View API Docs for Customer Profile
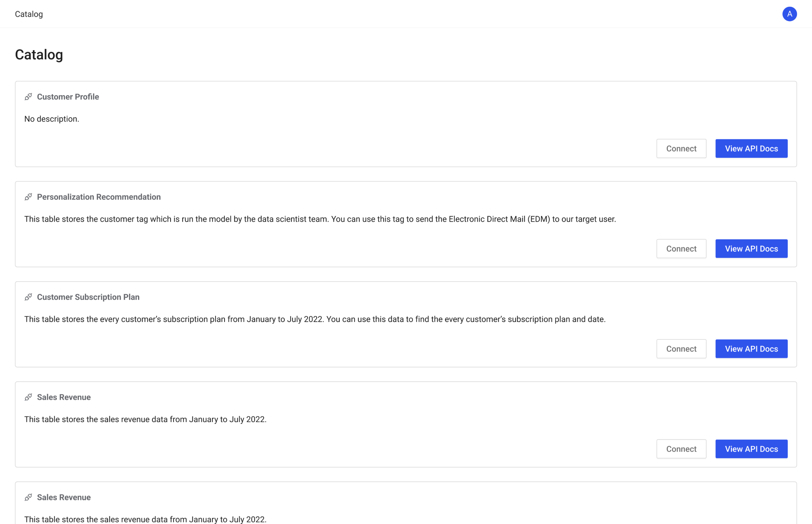812x524 pixels. pos(751,148)
